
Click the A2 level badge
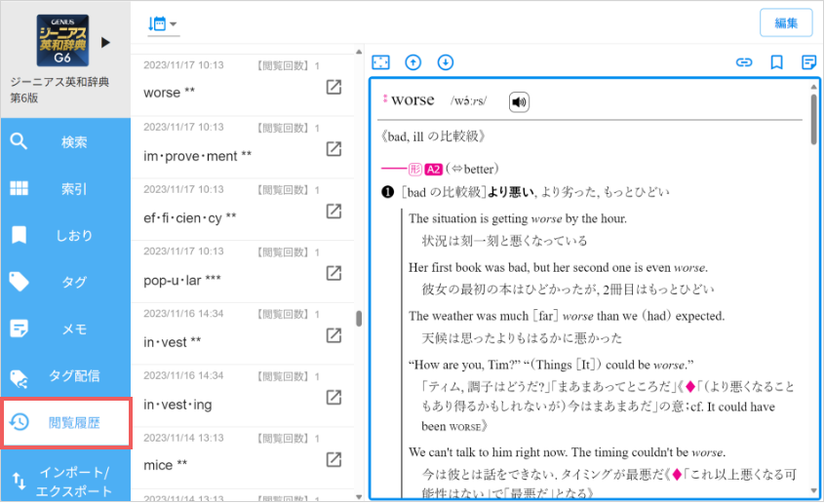(433, 170)
